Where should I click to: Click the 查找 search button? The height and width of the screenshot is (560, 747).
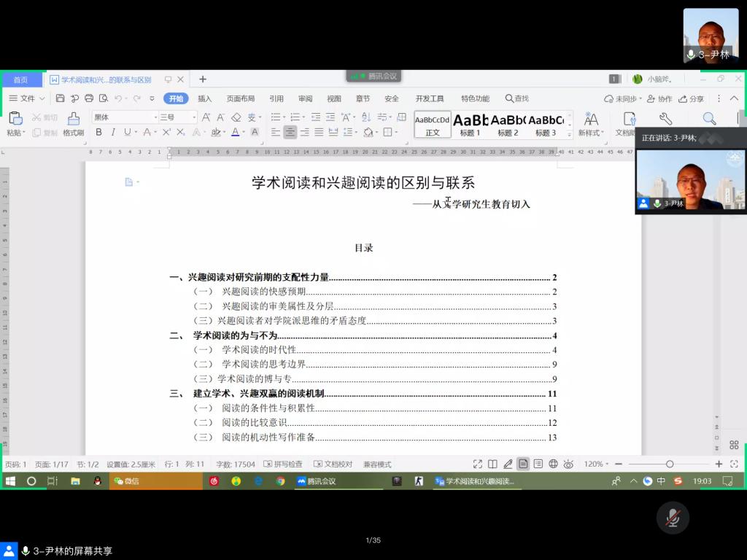pyautogui.click(x=517, y=98)
